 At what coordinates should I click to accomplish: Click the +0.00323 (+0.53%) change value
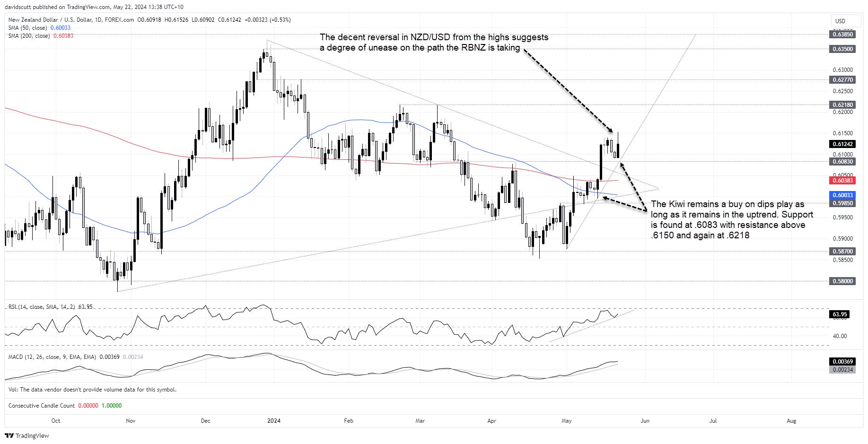pos(268,20)
